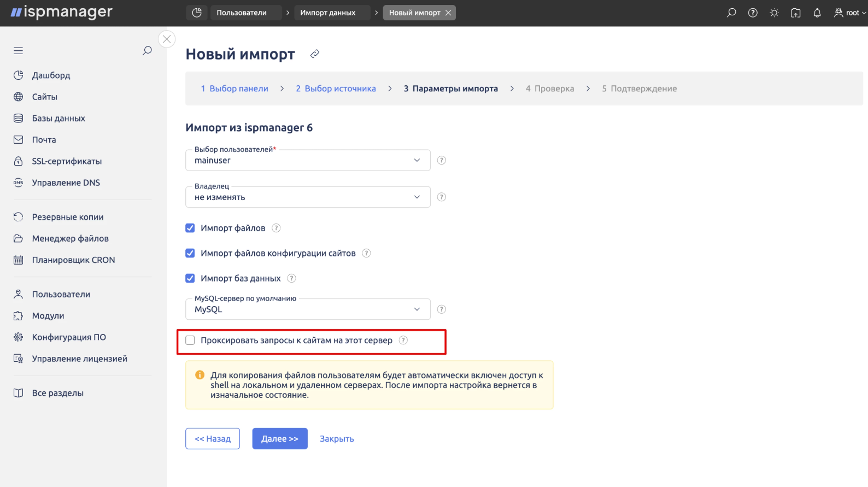
Task: Open MySQL-сервер по умолчанию dropdown
Action: (308, 309)
